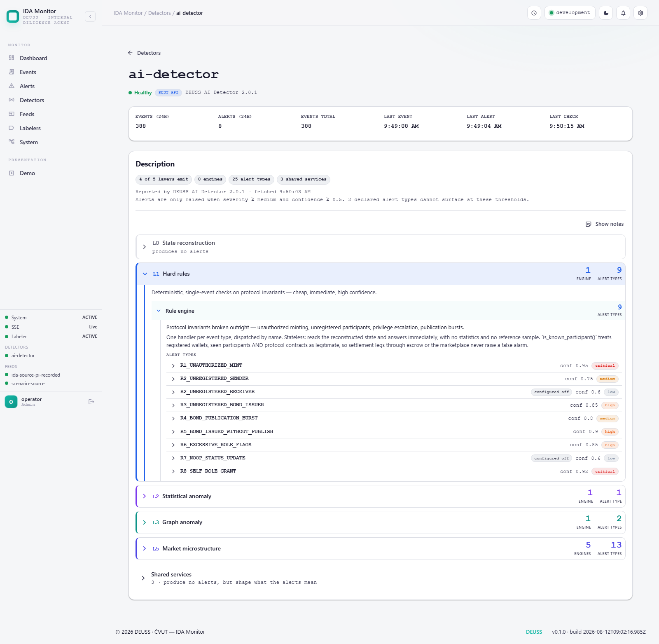659x644 pixels.
Task: Expand the L3 Graph anomaly layer
Action: click(x=381, y=522)
